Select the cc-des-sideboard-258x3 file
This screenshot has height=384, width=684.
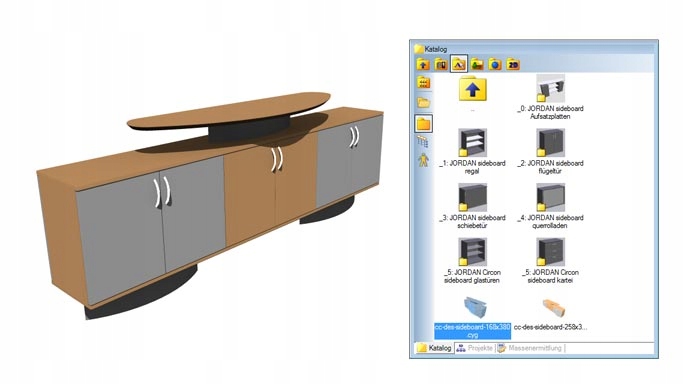pyautogui.click(x=551, y=314)
